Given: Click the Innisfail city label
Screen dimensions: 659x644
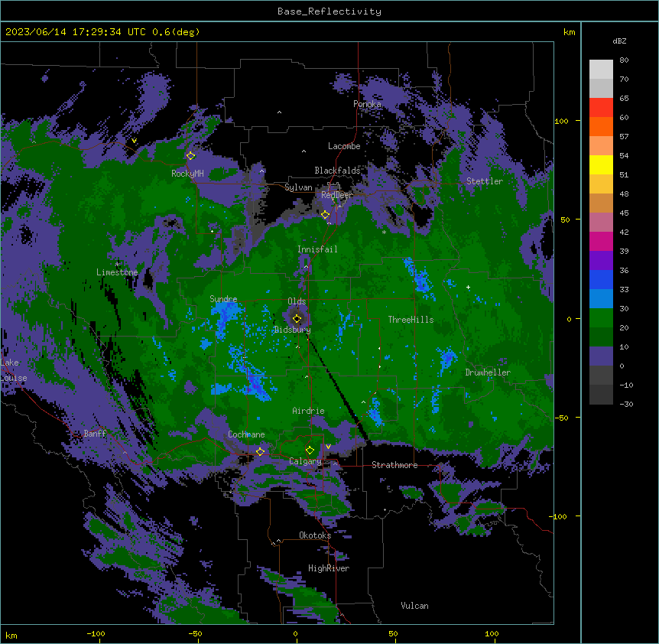Looking at the screenshot, I should [x=317, y=249].
